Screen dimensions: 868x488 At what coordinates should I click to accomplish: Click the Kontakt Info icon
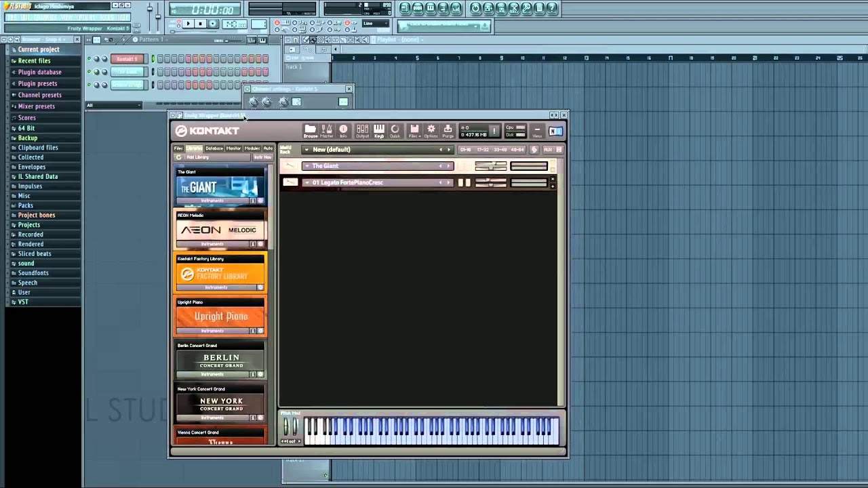click(343, 131)
